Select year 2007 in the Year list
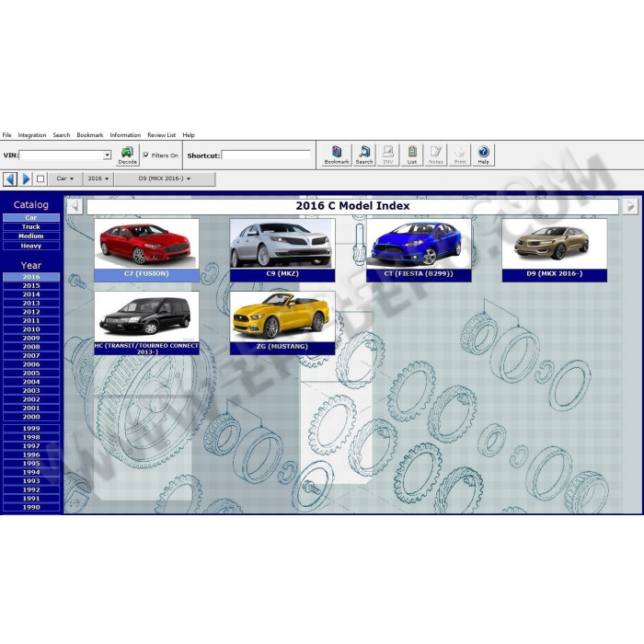This screenshot has height=644, width=644. pos(31,356)
